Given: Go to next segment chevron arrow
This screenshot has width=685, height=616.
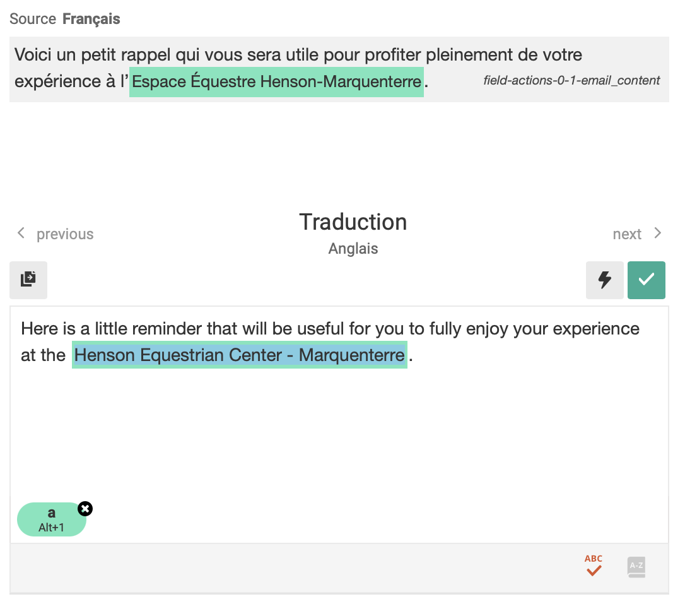Looking at the screenshot, I should pyautogui.click(x=657, y=233).
